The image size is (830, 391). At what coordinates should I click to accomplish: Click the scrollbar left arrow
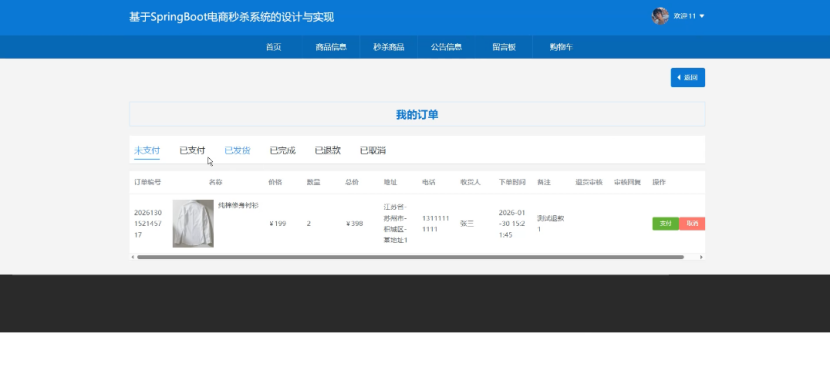click(x=132, y=257)
